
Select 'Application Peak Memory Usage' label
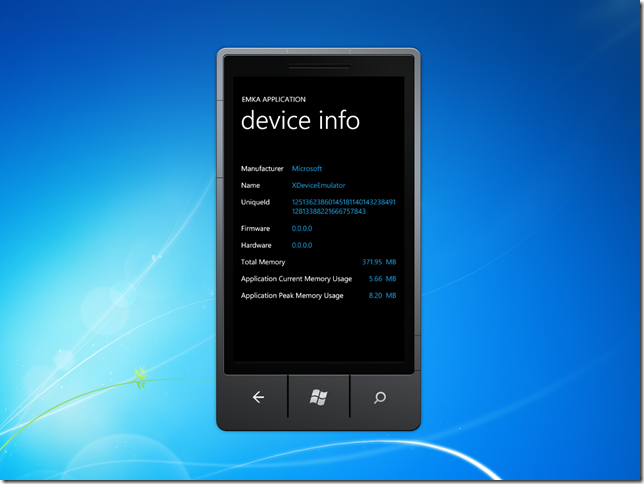(x=292, y=296)
